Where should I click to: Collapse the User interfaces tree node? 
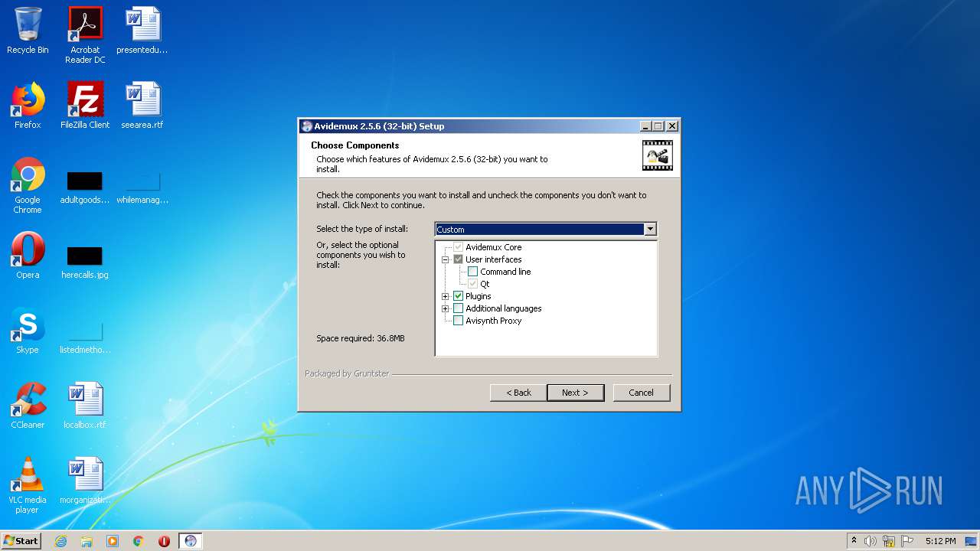tap(445, 259)
